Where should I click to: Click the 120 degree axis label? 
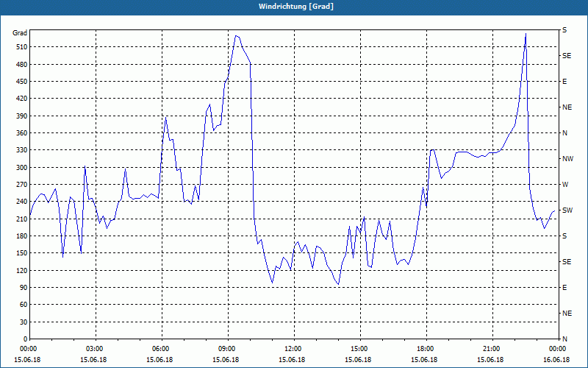(x=22, y=270)
